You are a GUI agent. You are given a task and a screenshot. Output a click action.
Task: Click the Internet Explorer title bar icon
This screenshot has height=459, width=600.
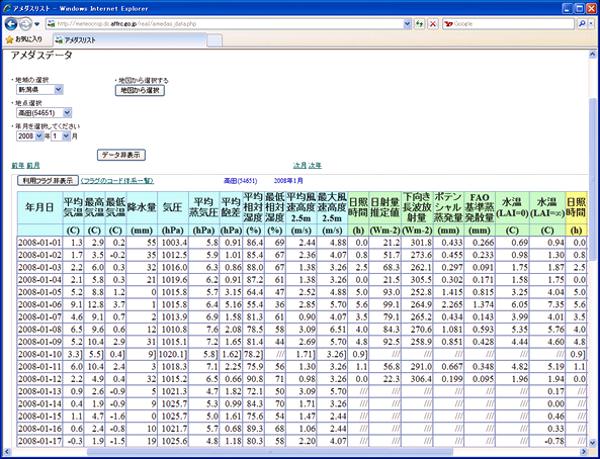(7, 8)
